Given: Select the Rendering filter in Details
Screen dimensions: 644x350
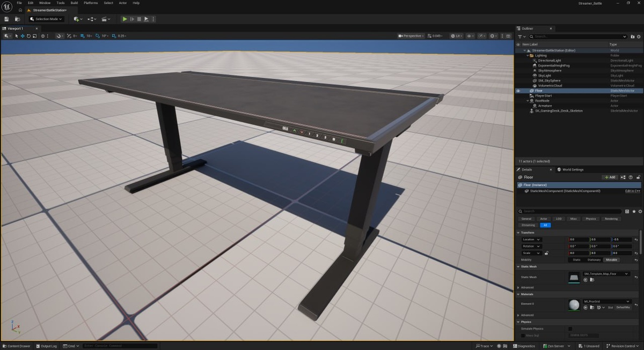Looking at the screenshot, I should [611, 219].
